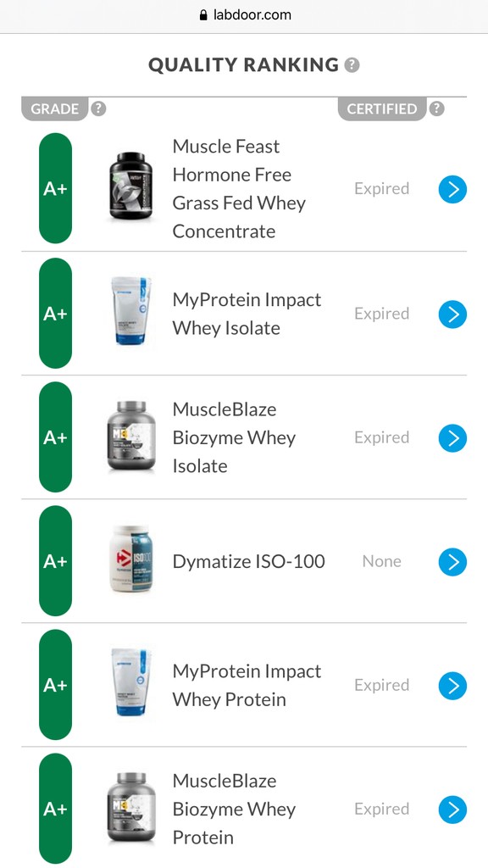Open the Muscle Feast Hormone Free product link

point(239,189)
